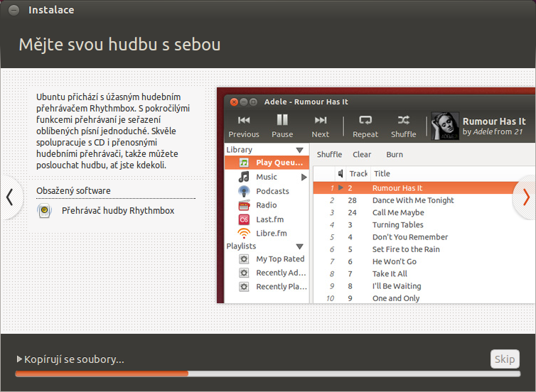Click the Adele album cover thumbnail

pyautogui.click(x=445, y=126)
